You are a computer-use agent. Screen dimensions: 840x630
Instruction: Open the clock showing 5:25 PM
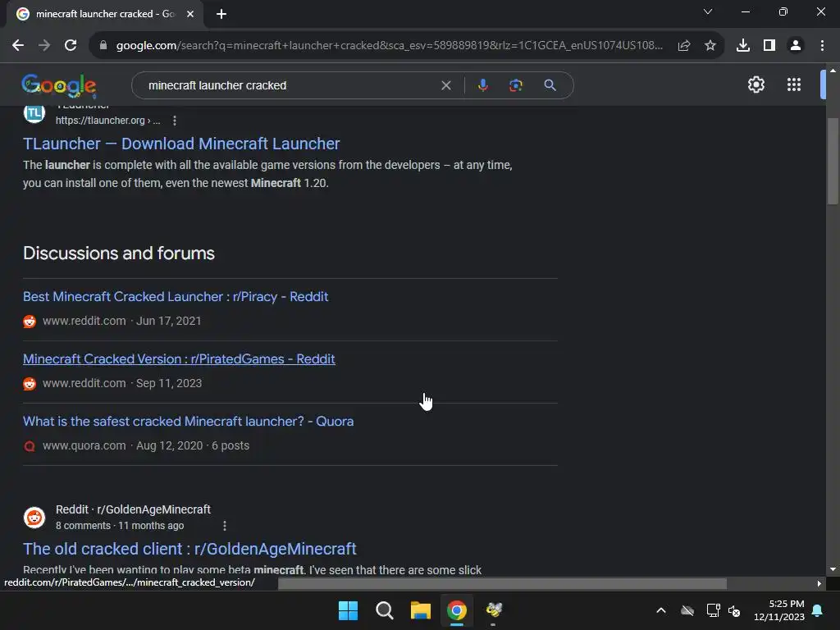(779, 610)
